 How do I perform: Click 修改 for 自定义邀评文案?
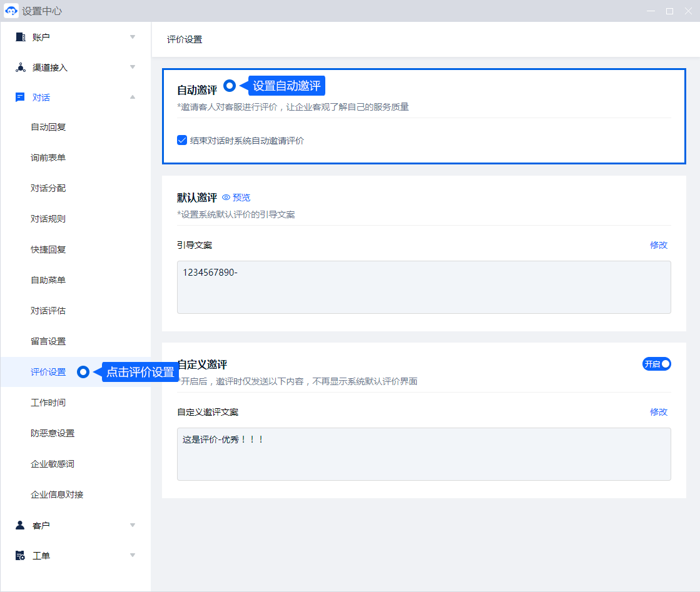tap(659, 412)
